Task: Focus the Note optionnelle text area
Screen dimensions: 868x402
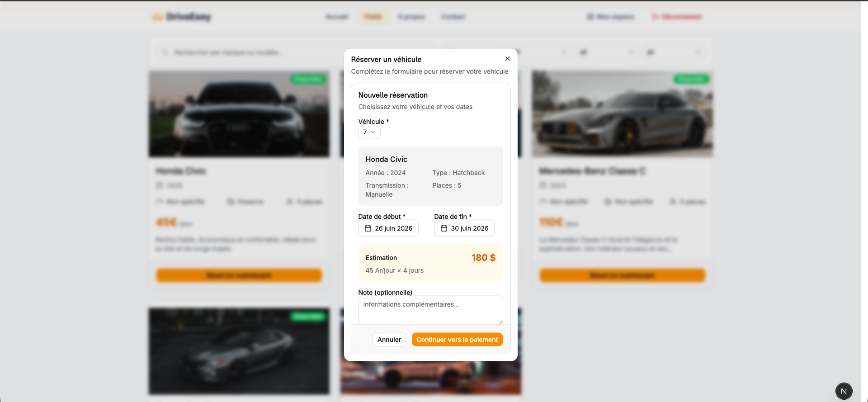Action: [430, 310]
